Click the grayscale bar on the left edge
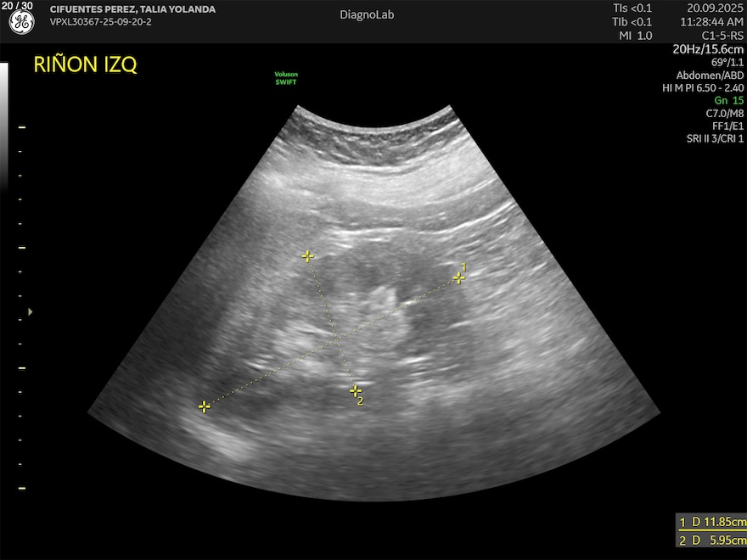747x560 pixels. 4,127
